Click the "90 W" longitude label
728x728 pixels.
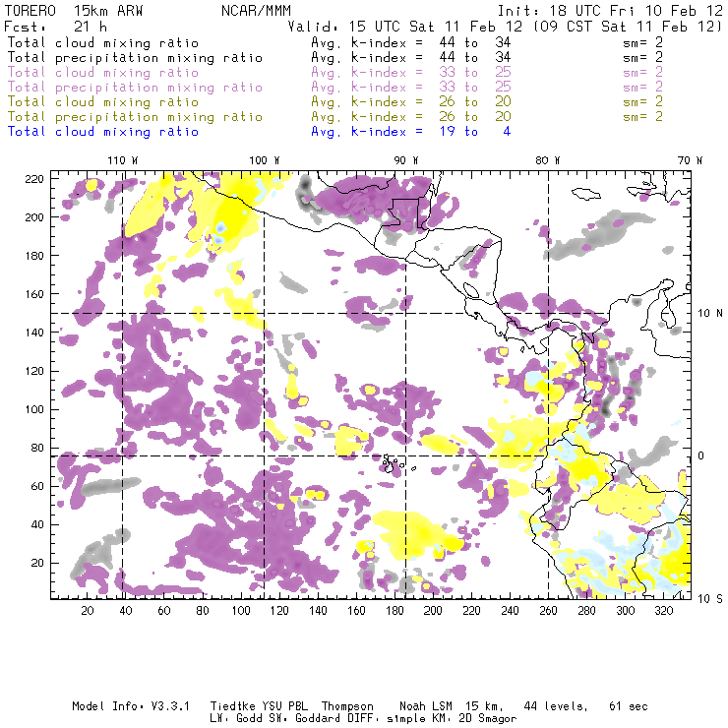pyautogui.click(x=406, y=160)
